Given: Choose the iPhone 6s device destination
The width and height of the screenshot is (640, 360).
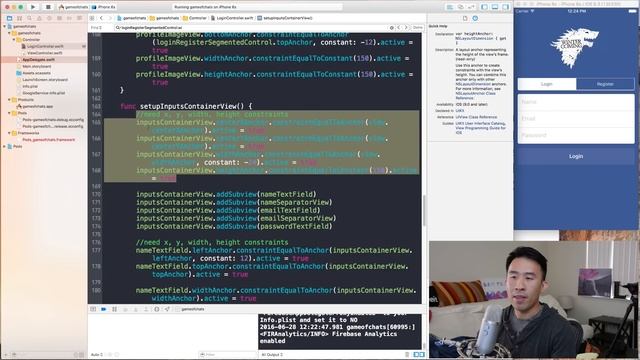Looking at the screenshot, I should [x=104, y=7].
